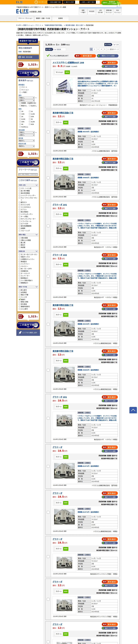Click bulk 無料 資料請求 button above listings
Screen dimensions: 138x644
click(x=85, y=56)
